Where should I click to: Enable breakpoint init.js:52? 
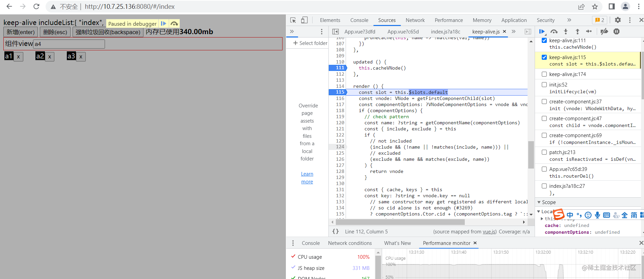pyautogui.click(x=544, y=84)
